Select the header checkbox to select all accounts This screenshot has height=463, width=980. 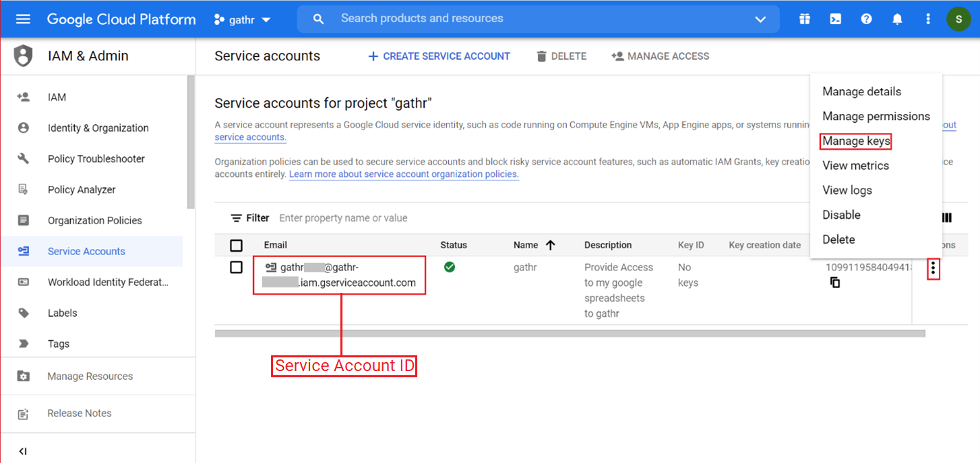236,245
